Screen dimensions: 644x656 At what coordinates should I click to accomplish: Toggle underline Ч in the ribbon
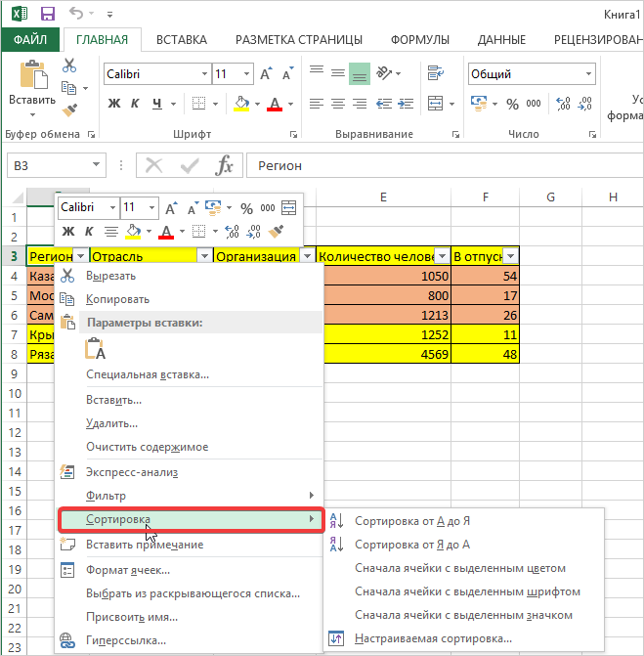pos(157,104)
